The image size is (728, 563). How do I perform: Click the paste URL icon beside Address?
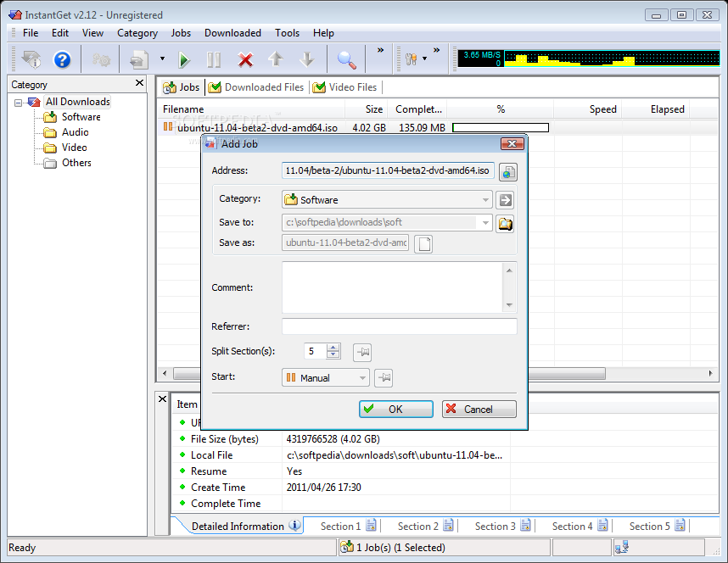point(508,172)
